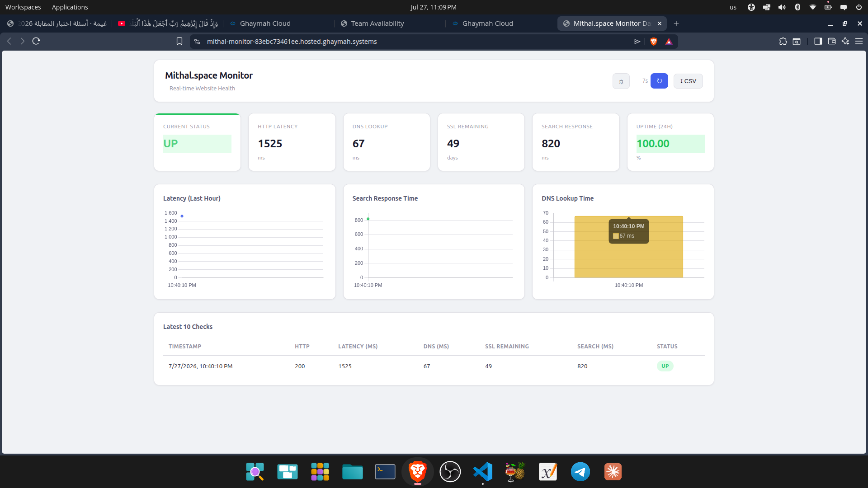Open the file manager from the dock

click(x=353, y=472)
